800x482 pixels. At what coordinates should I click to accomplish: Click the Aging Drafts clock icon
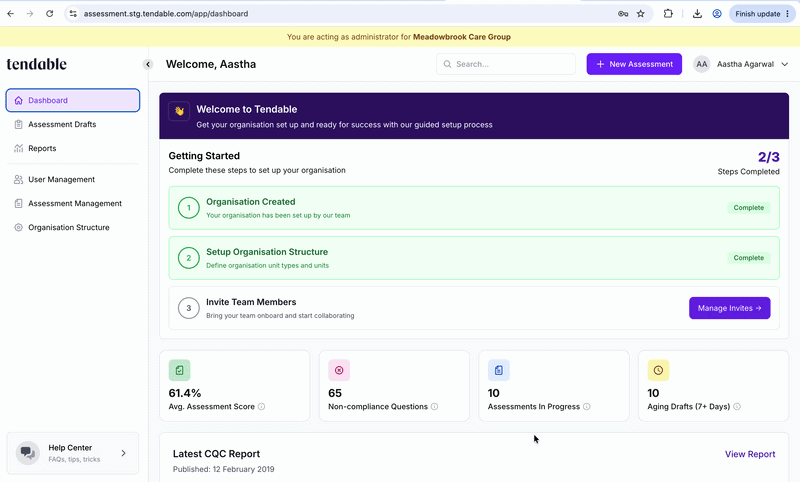pos(658,370)
